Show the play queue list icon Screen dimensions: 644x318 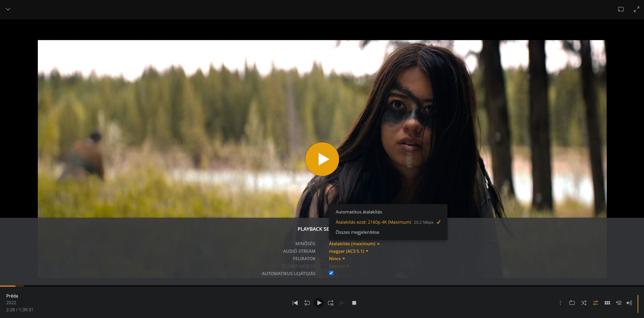point(619,303)
